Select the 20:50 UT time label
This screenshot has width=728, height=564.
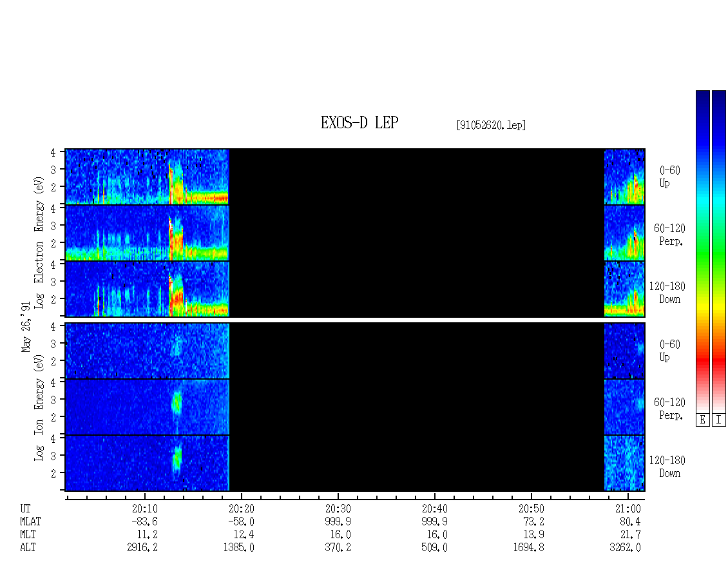pos(531,509)
